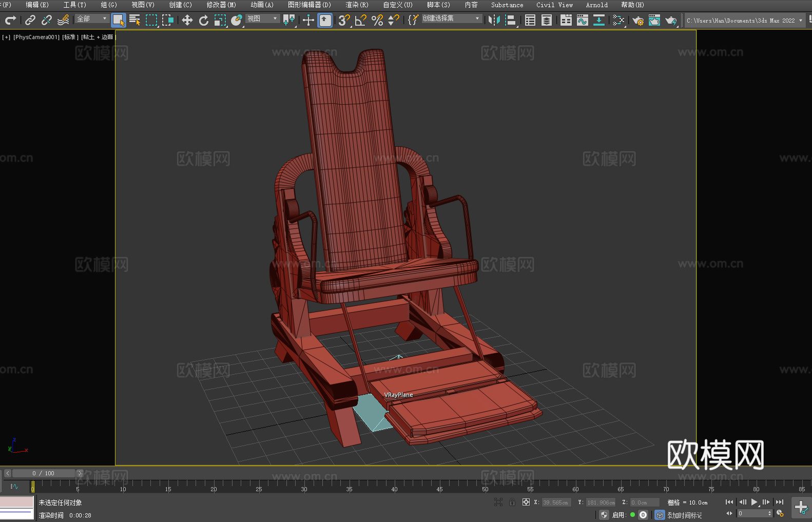
Task: Click the VRayPlane label in viewport
Action: (398, 395)
